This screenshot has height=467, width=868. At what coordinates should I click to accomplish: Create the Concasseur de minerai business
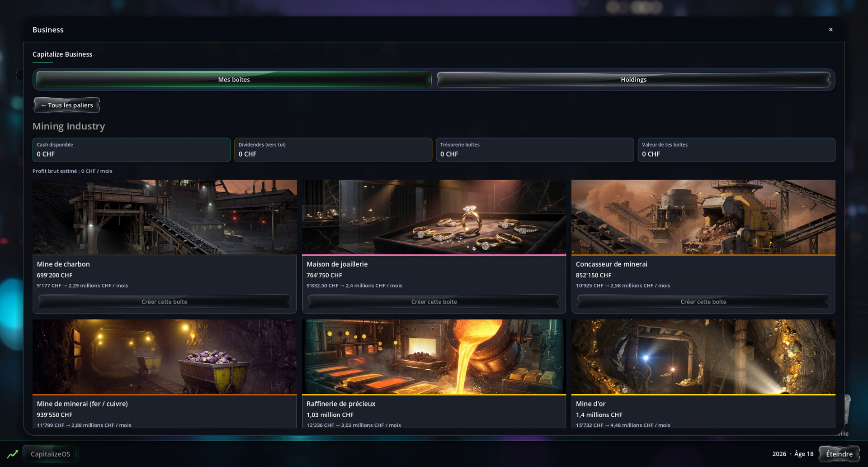click(x=703, y=302)
